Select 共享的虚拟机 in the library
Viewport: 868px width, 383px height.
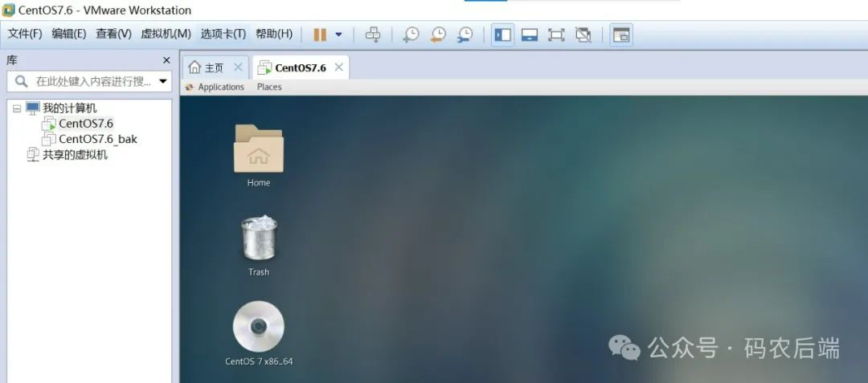[75, 155]
